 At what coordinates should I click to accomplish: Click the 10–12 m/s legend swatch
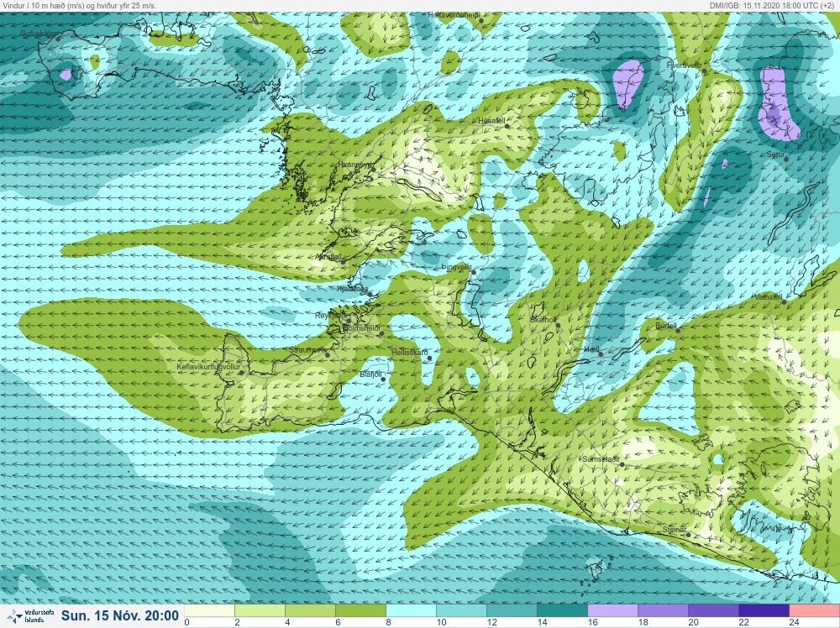tap(461, 610)
